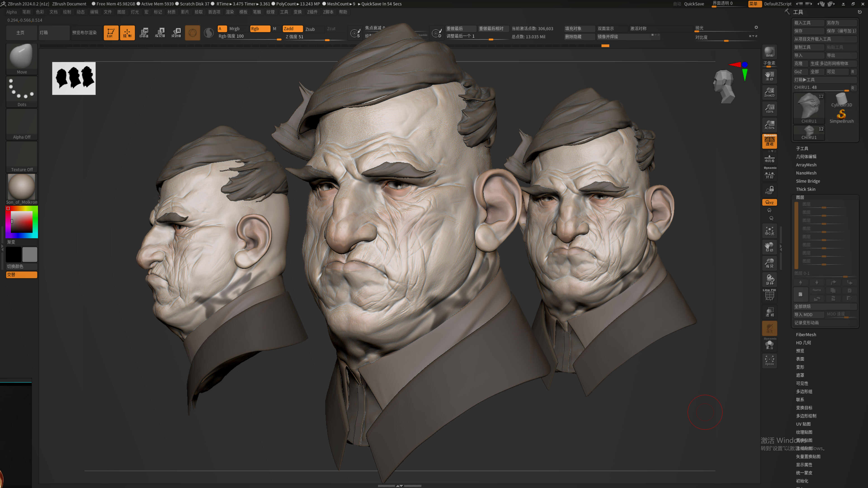Open the Alpha menu

pos(12,12)
